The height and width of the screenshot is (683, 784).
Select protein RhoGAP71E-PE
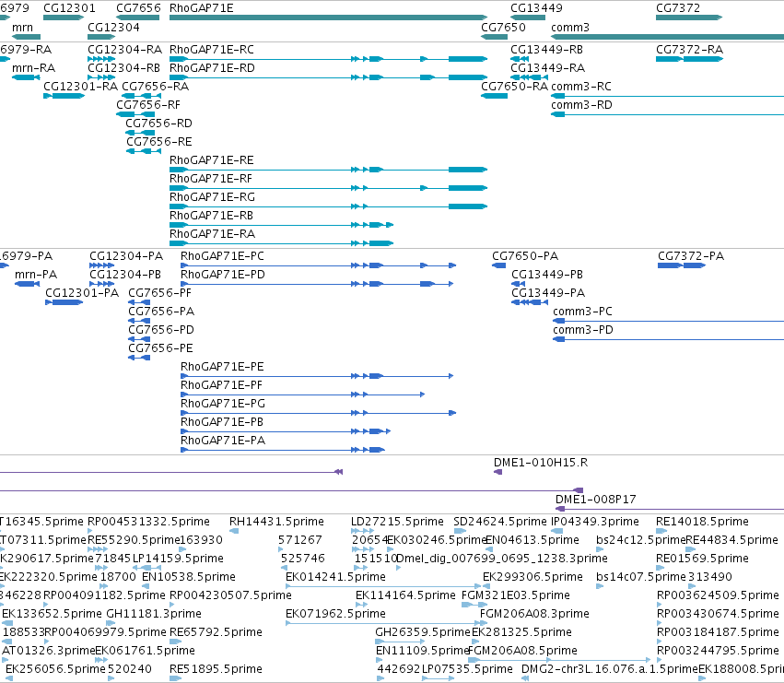pyautogui.click(x=317, y=376)
